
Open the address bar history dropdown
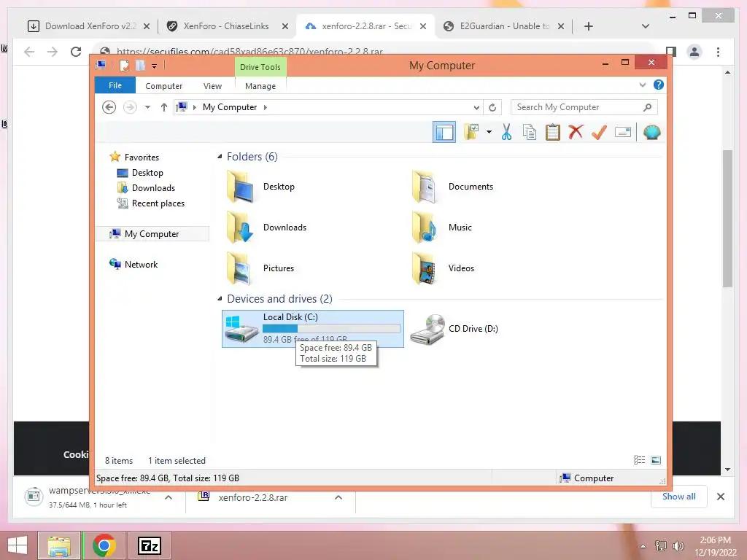coord(476,108)
